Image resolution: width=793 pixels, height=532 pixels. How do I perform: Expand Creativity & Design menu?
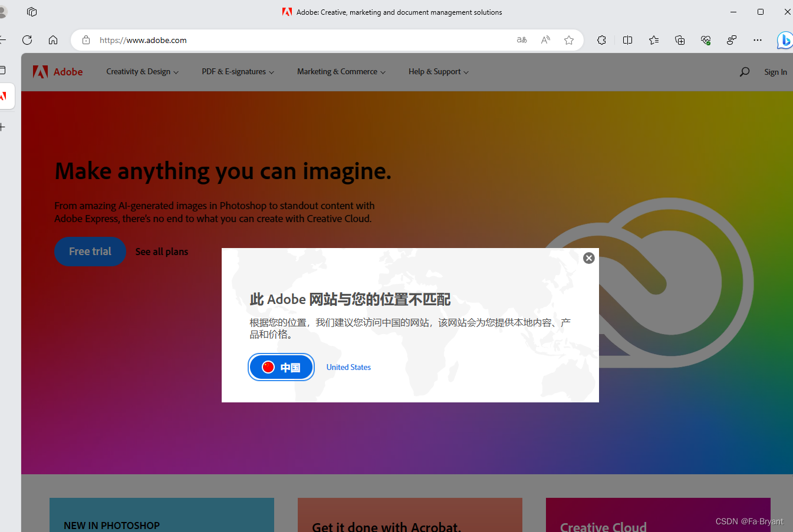[142, 72]
